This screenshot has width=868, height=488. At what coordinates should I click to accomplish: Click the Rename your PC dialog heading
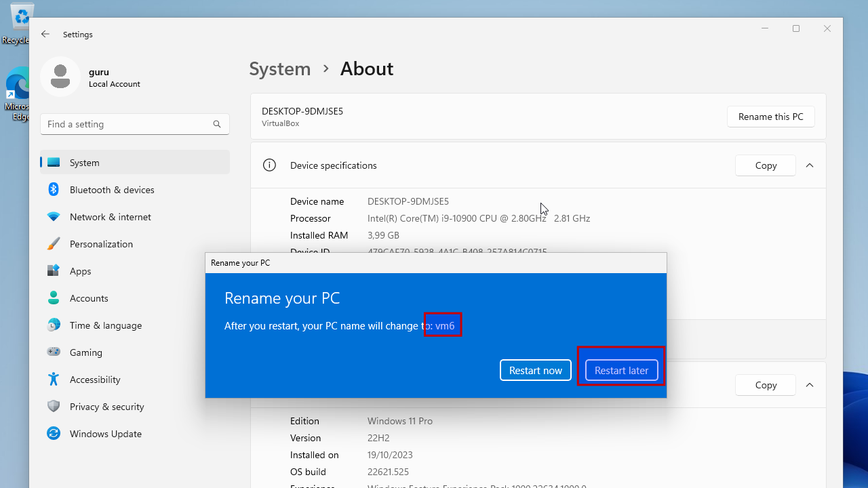tap(282, 298)
